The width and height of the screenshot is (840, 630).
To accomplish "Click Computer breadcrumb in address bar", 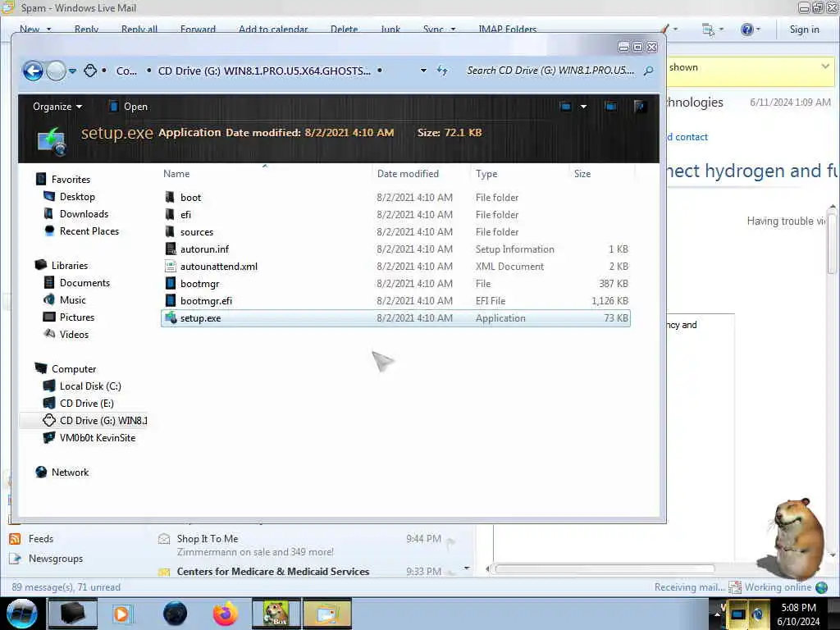I will [x=126, y=71].
